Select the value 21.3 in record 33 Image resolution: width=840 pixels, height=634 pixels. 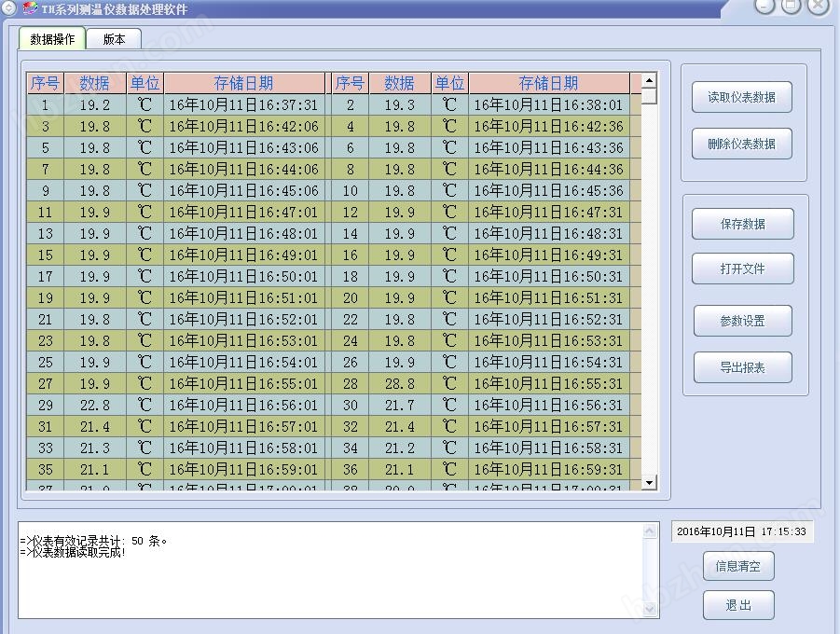click(x=95, y=448)
